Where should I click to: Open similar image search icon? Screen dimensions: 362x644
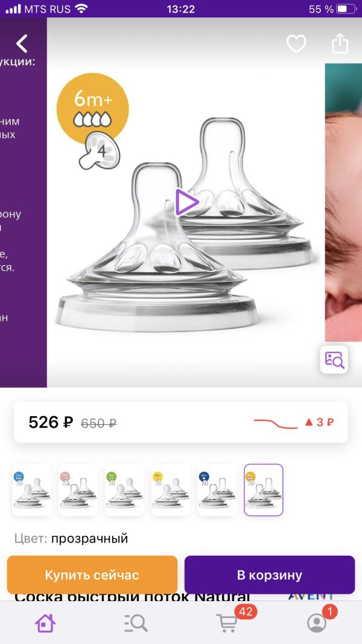[x=334, y=360]
